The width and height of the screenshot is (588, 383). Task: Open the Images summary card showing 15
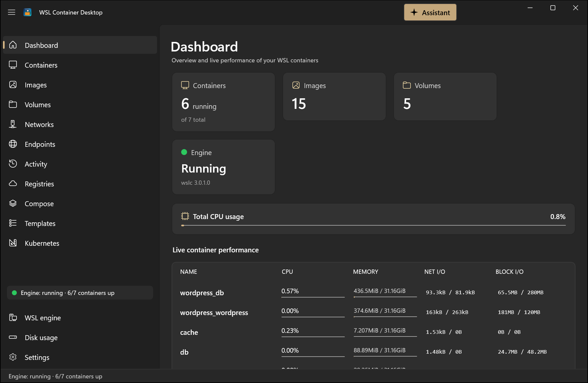tap(334, 97)
